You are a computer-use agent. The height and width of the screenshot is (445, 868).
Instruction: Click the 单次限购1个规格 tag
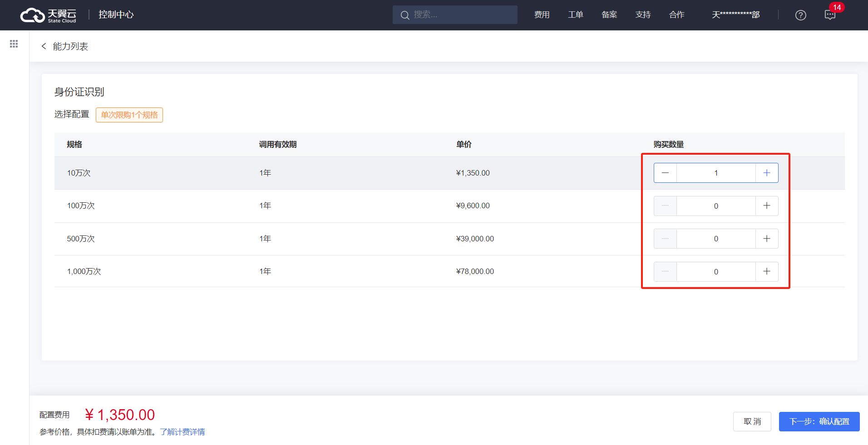[x=129, y=115]
